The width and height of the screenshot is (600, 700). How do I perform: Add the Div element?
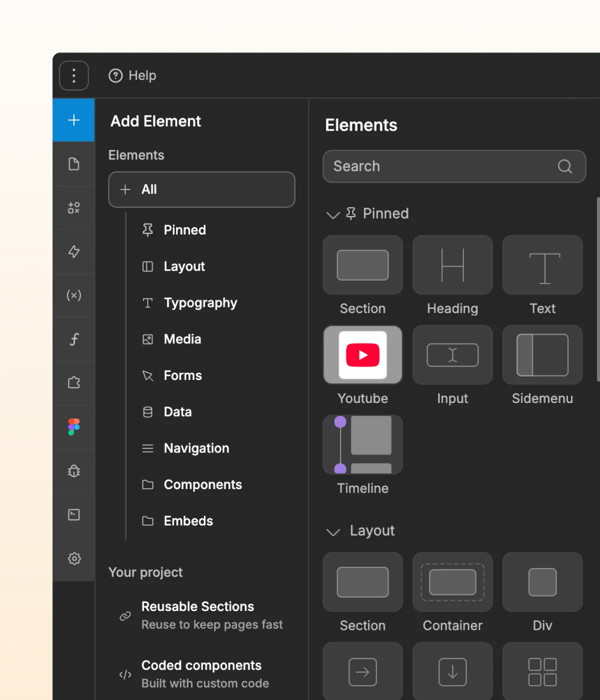542,582
